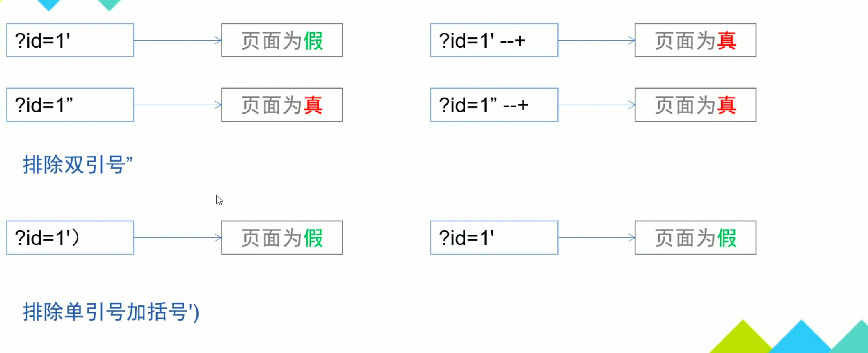Click the 页面为真 result next to "?id=1” --+"
This screenshot has height=353, width=868.
695,105
